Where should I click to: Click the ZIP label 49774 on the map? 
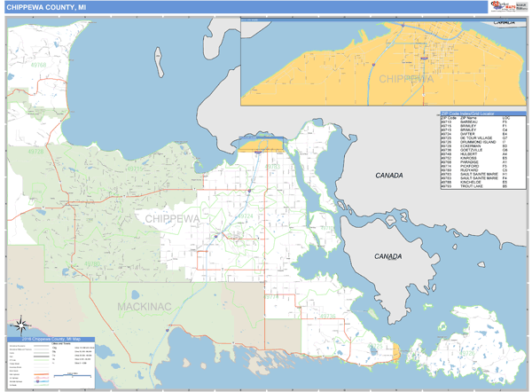click(271, 297)
